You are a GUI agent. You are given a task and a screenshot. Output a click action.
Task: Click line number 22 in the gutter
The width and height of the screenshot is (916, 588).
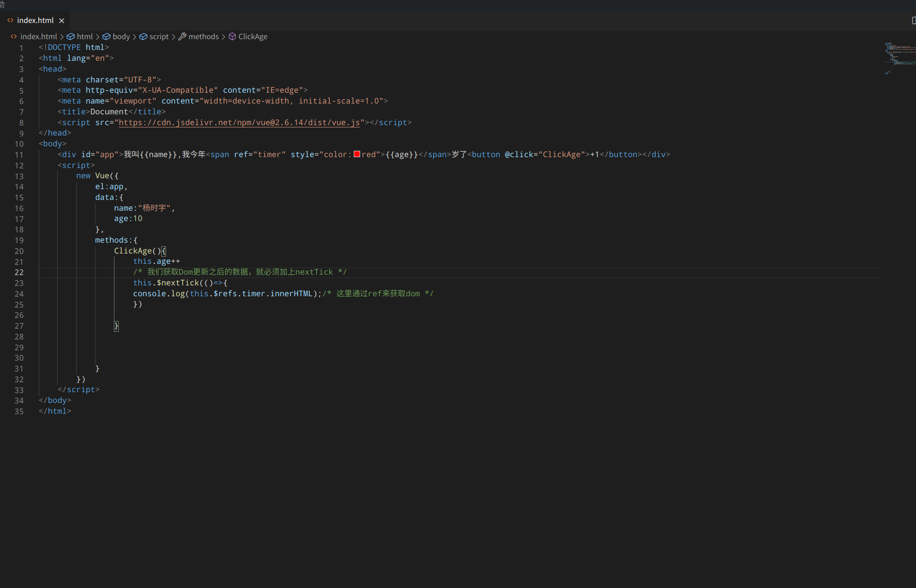(19, 272)
